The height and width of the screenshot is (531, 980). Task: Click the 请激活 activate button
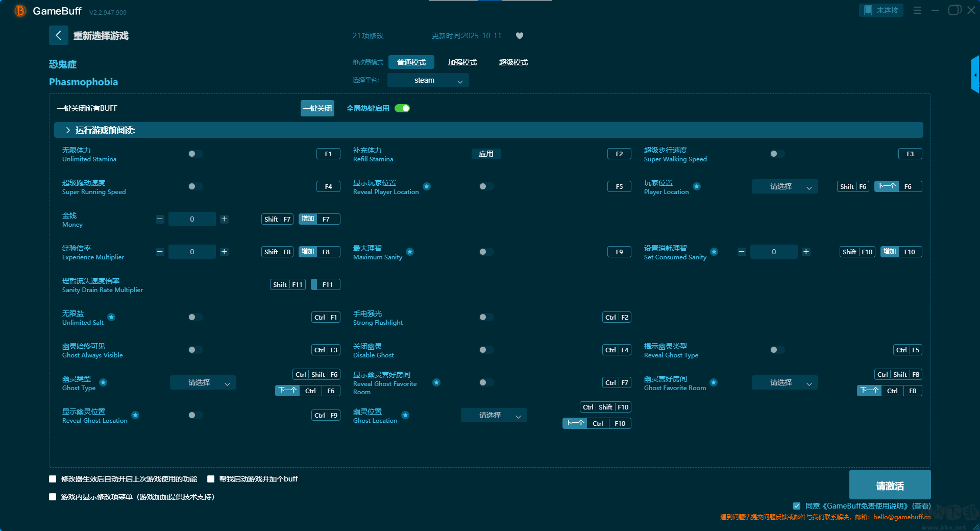tap(890, 485)
